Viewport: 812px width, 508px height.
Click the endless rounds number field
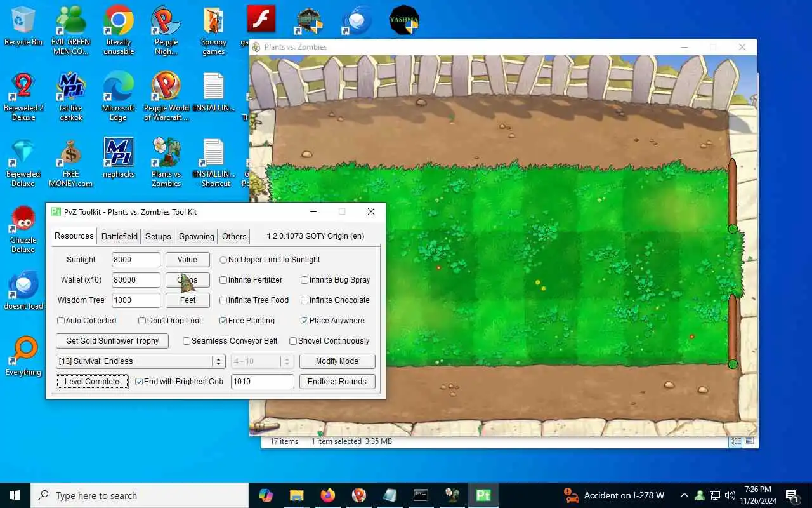click(262, 382)
